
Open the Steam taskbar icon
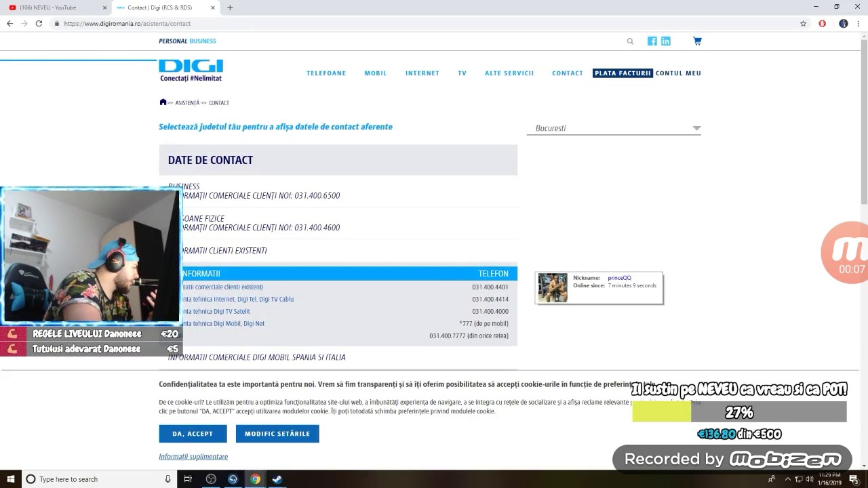(x=277, y=479)
